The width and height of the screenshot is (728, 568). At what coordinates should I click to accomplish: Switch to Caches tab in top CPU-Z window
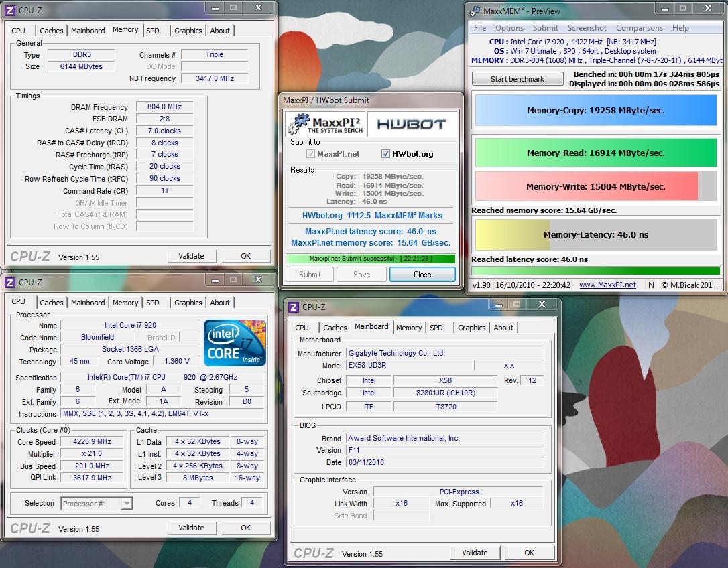[x=51, y=31]
